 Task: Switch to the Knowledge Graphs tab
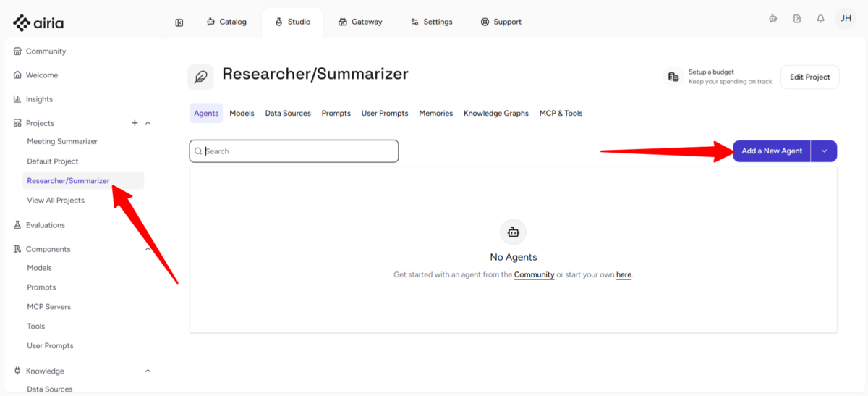click(495, 114)
